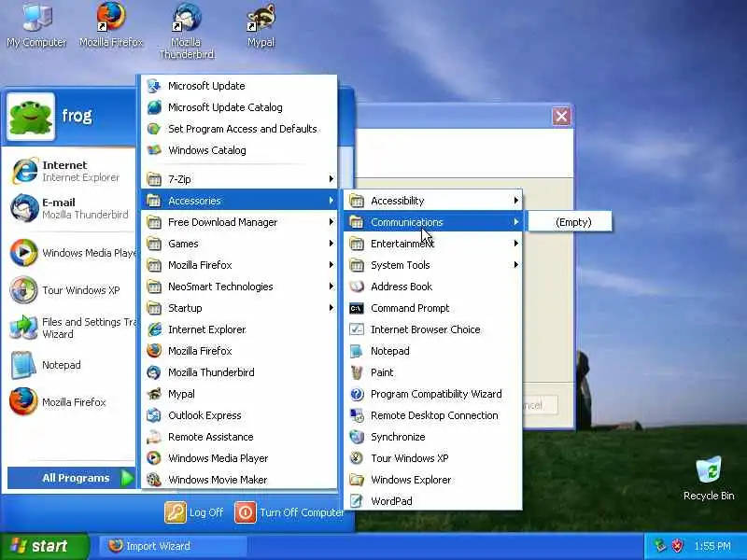This screenshot has height=560, width=747.
Task: Open Recycle Bin on the desktop
Action: pos(709,478)
